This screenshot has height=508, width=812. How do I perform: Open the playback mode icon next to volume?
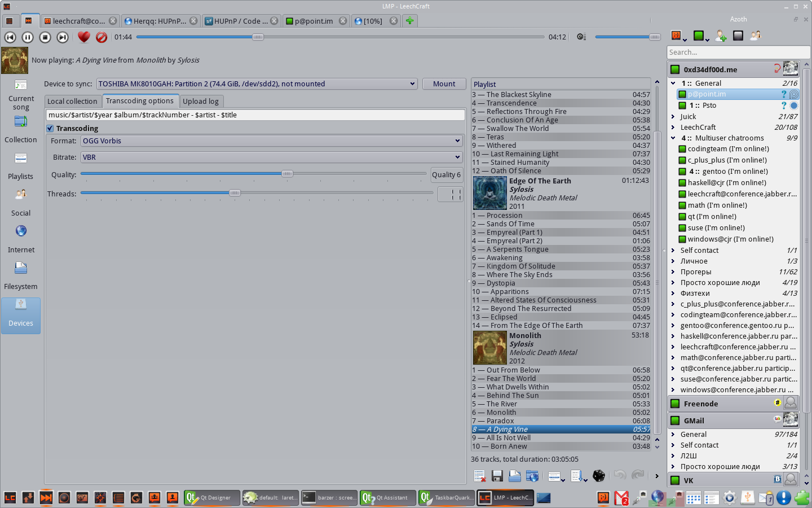[x=581, y=37]
